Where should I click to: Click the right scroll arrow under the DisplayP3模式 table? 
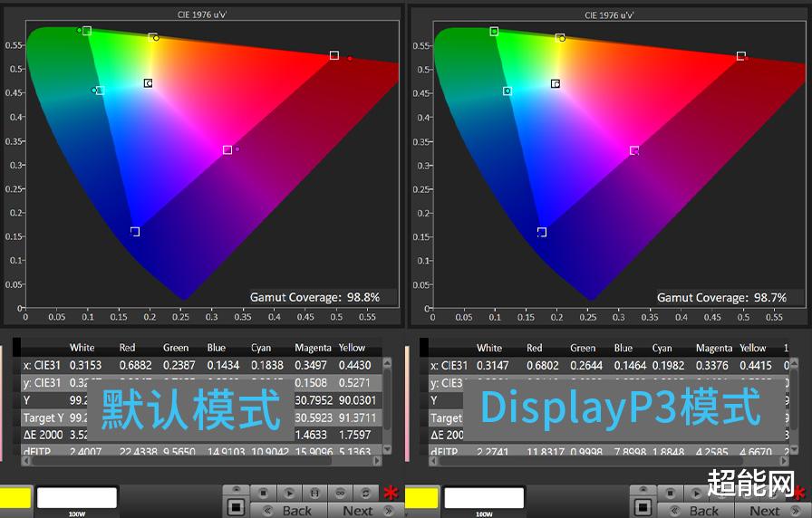coord(784,460)
